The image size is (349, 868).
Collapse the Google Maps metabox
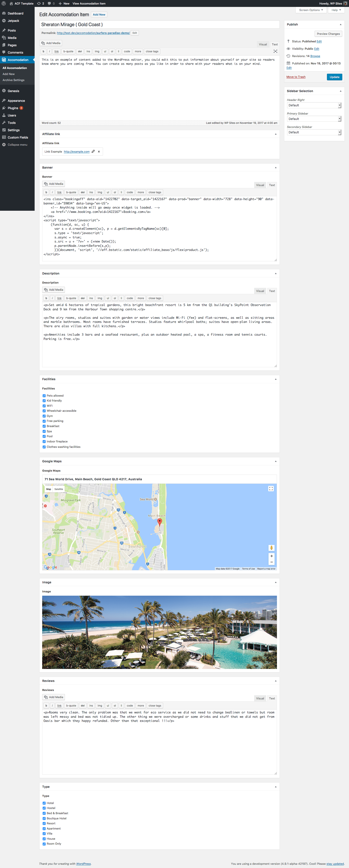275,461
